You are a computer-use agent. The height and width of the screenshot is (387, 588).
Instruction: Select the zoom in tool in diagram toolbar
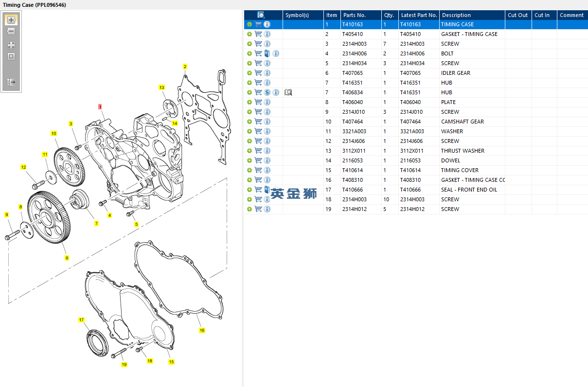11,20
